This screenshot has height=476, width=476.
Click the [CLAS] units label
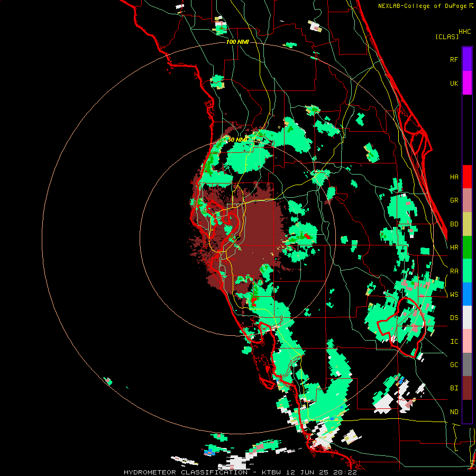point(447,36)
